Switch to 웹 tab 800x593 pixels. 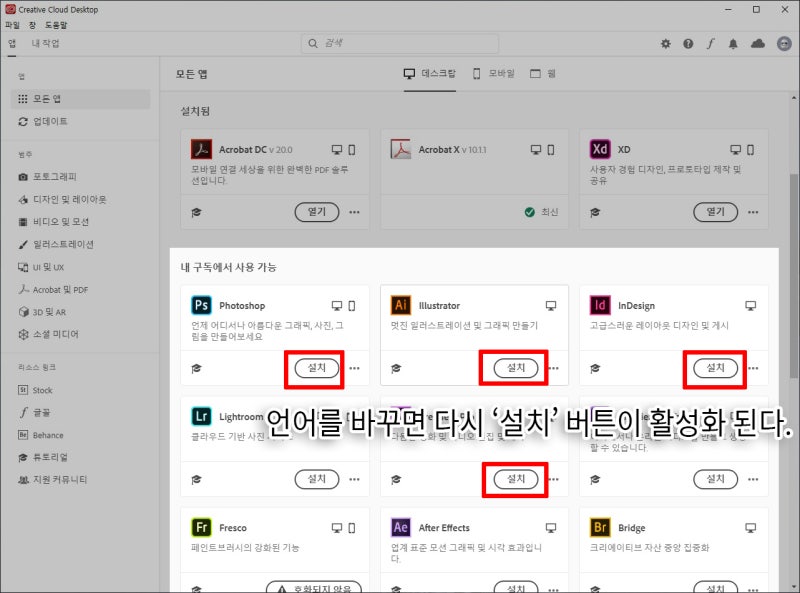point(543,73)
